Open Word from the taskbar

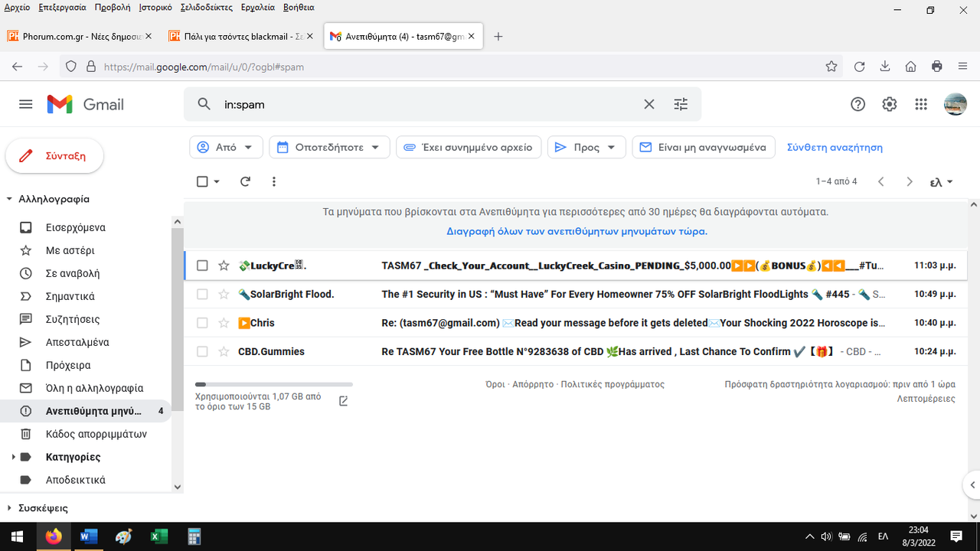pos(89,536)
